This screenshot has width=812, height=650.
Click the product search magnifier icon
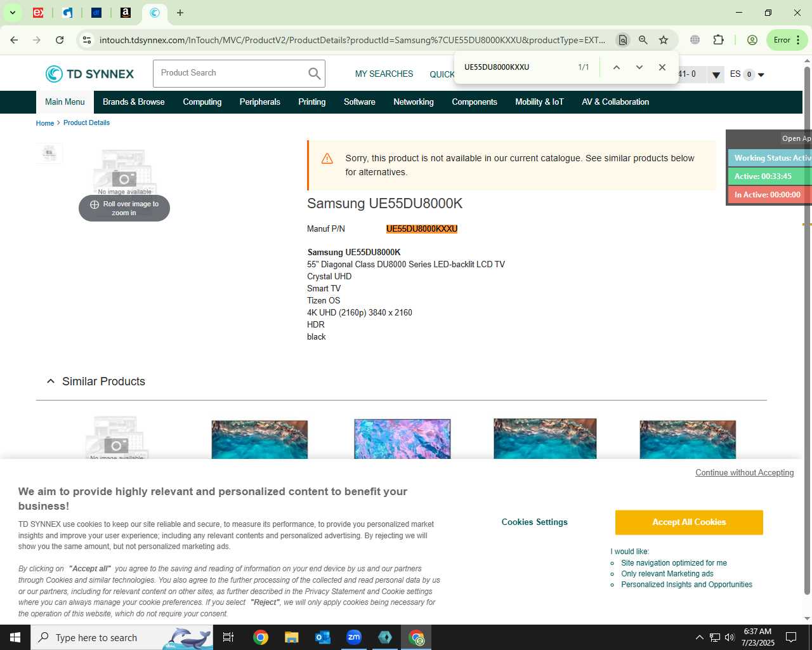click(x=315, y=74)
